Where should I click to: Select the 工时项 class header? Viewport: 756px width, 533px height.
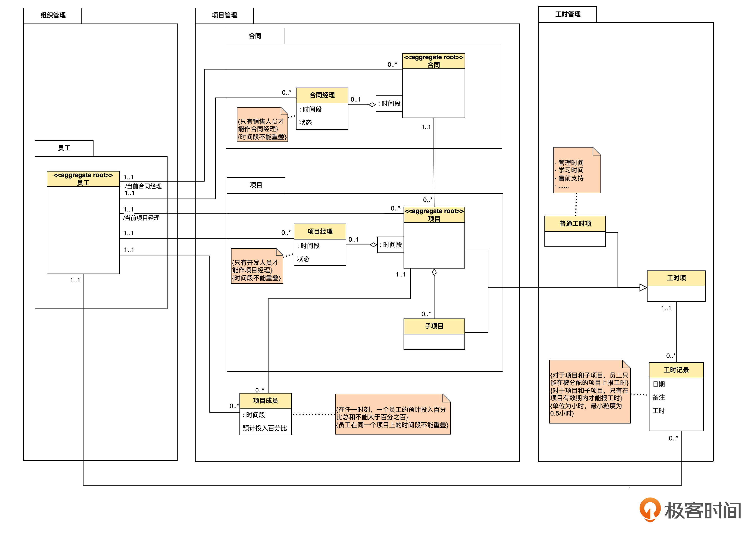(676, 278)
